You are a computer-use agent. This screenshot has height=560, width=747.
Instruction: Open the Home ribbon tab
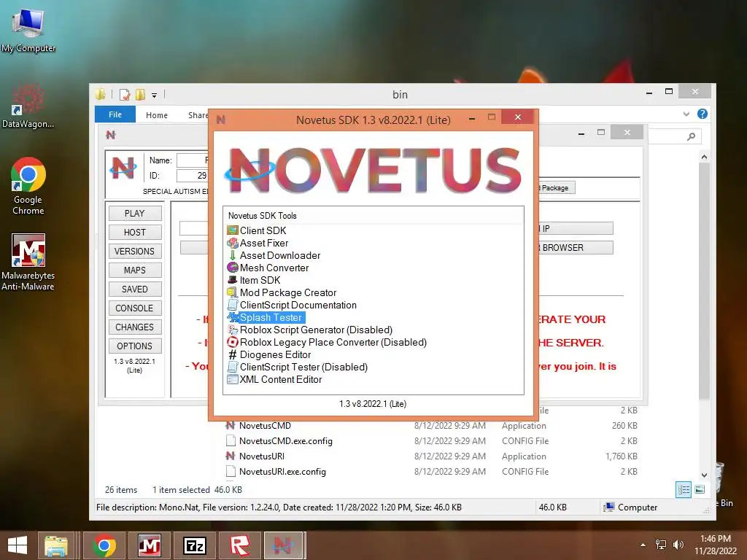click(x=157, y=114)
